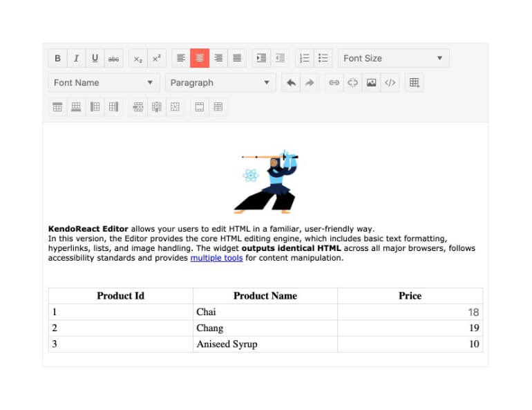Add a table column before
This screenshot has width=532, height=410.
pos(95,107)
